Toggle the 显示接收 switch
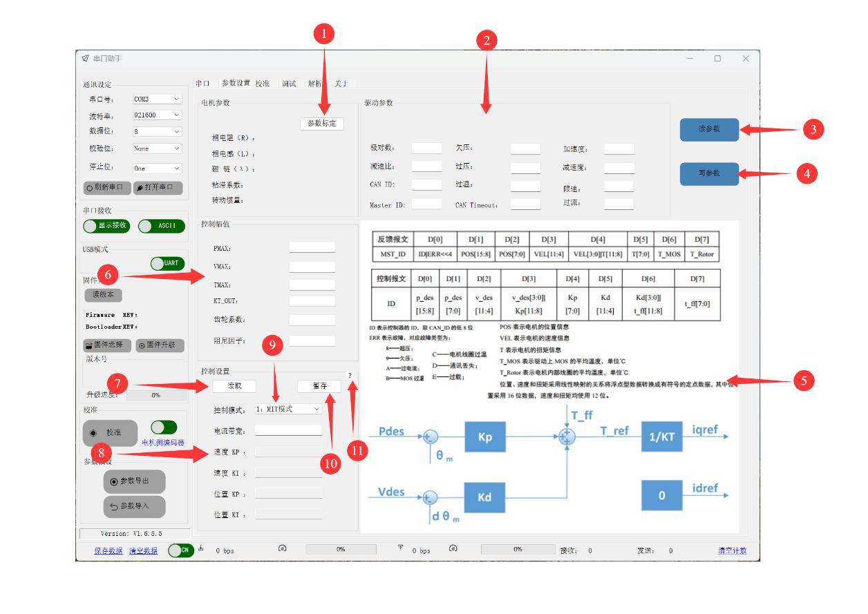Image resolution: width=868 pixels, height=614 pixels. tap(106, 226)
